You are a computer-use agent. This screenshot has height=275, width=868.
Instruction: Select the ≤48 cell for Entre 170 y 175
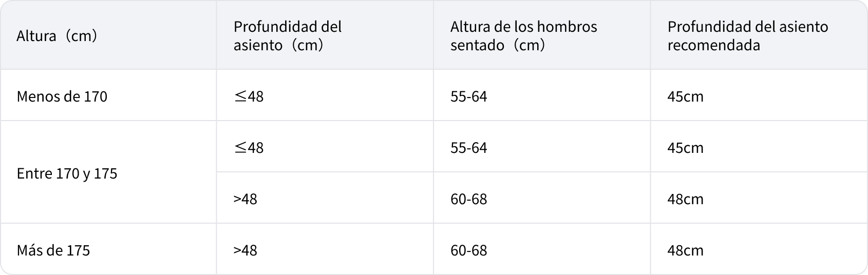249,148
